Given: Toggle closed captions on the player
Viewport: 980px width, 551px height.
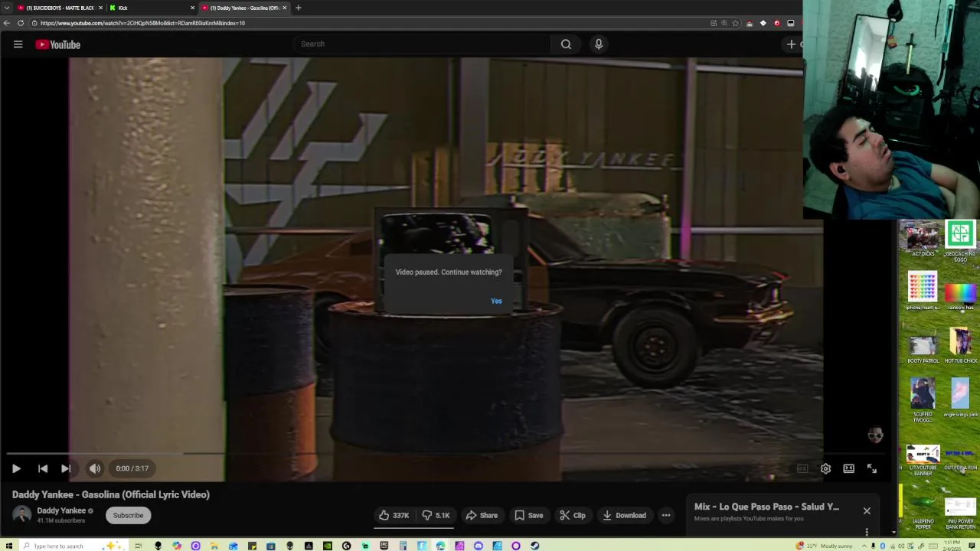Looking at the screenshot, I should click(x=802, y=468).
